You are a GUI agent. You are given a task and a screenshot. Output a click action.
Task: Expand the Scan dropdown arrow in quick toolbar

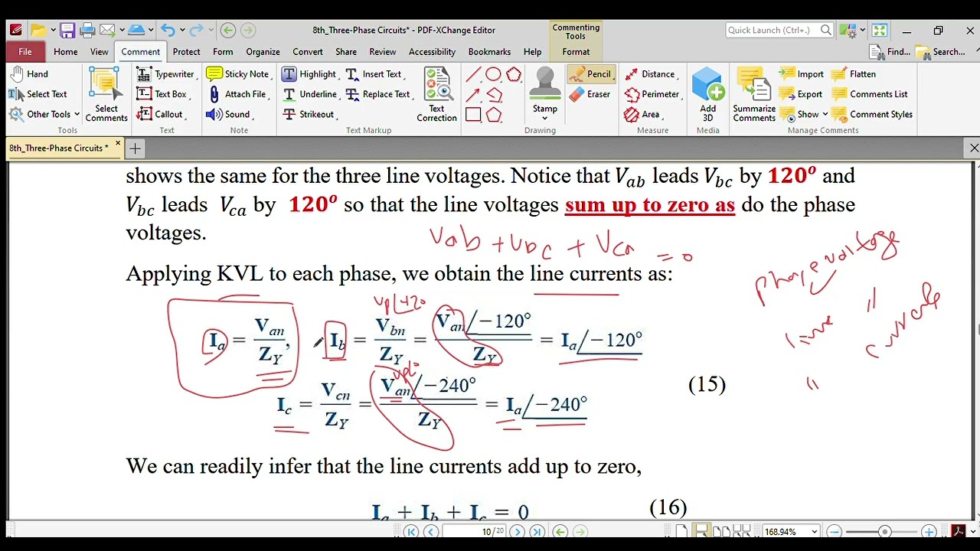tap(151, 31)
